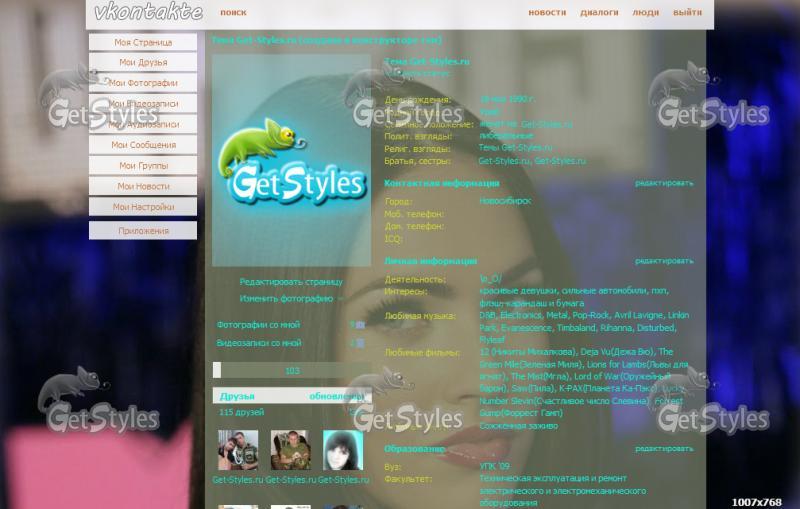Click Изменить фотографию link
The image size is (800, 509).
(286, 298)
